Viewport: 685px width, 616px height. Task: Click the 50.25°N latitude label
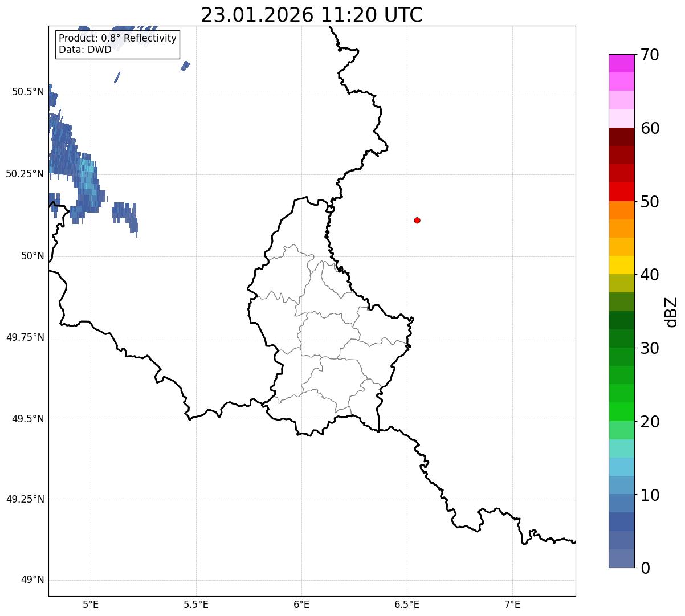pyautogui.click(x=25, y=174)
